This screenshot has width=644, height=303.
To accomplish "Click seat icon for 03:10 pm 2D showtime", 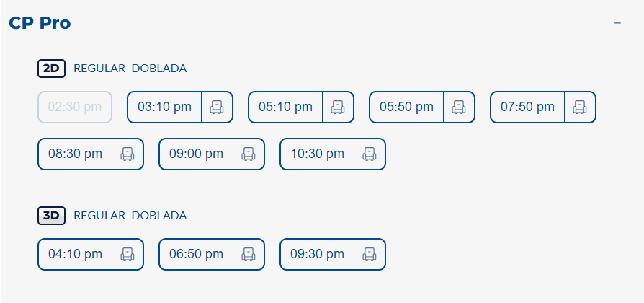I will [217, 107].
